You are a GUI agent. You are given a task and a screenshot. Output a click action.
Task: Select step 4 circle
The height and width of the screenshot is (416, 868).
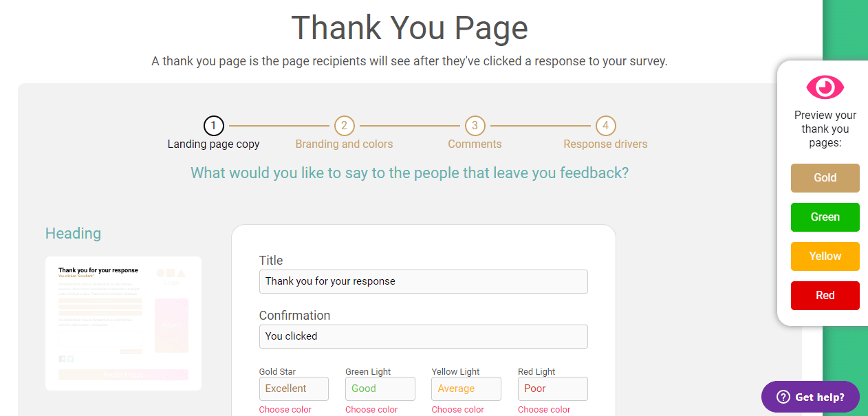(x=605, y=126)
